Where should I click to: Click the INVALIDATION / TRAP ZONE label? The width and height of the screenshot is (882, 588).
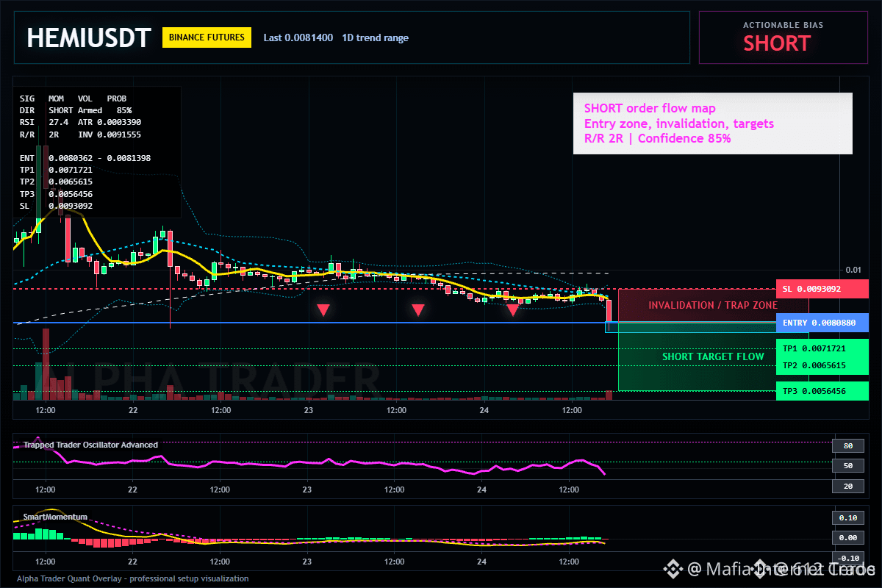click(713, 305)
